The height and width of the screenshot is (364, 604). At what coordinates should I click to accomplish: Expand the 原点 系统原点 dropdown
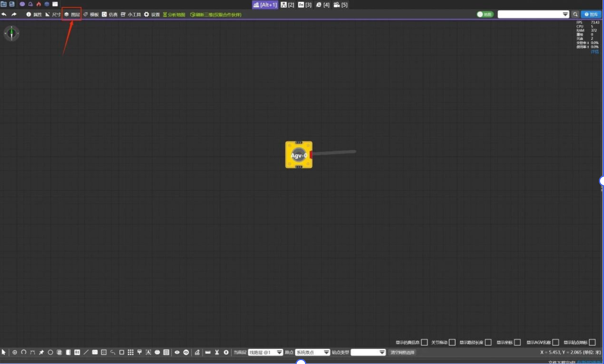point(312,352)
